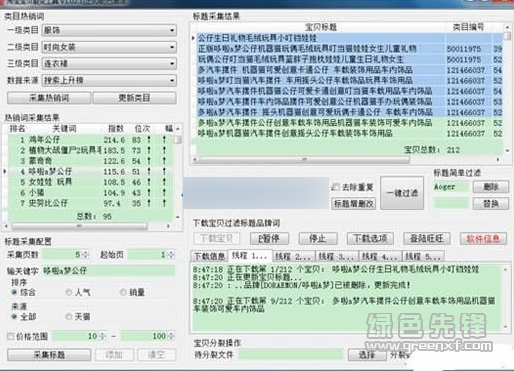
Task: Switch to the 线程 2 tab
Action: tap(293, 256)
